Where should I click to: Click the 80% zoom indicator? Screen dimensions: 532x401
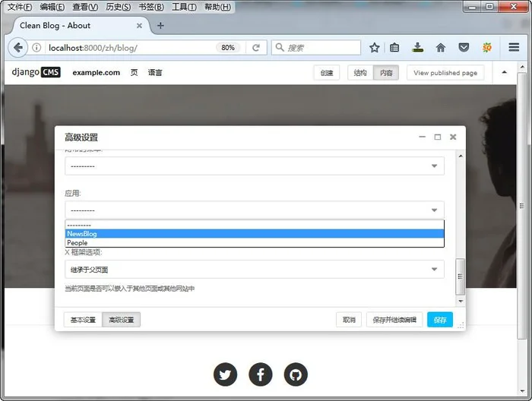(x=228, y=48)
